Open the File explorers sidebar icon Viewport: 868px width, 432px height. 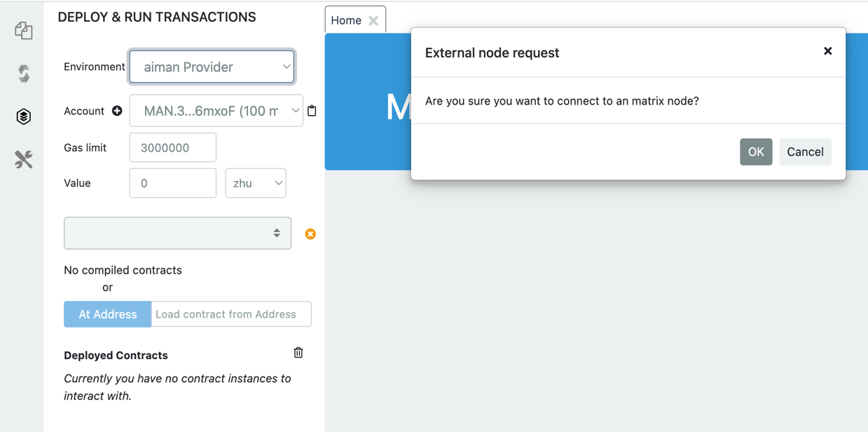tap(24, 30)
